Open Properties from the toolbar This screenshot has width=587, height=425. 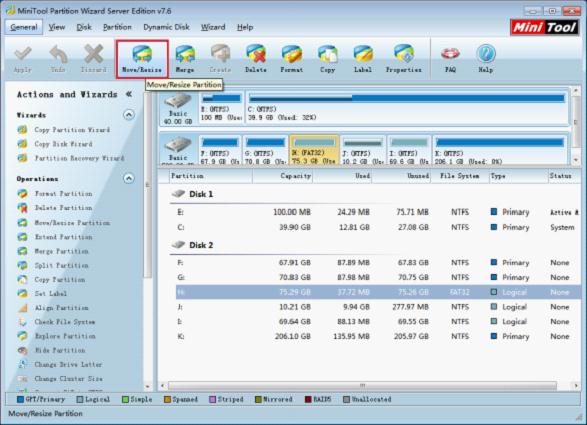[404, 59]
